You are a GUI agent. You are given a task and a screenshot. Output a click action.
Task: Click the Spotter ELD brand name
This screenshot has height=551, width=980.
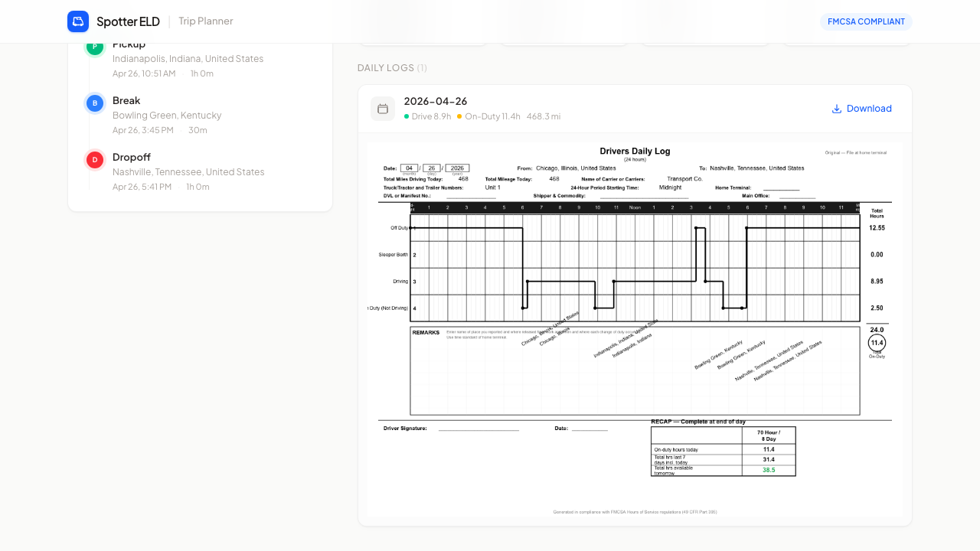[x=128, y=21]
